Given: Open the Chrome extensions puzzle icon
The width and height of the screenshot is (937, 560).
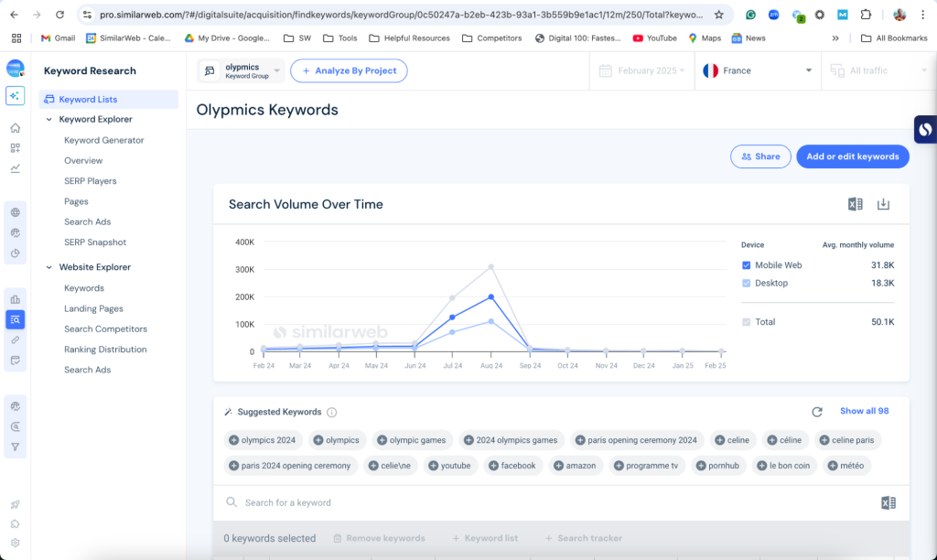Looking at the screenshot, I should [x=865, y=15].
